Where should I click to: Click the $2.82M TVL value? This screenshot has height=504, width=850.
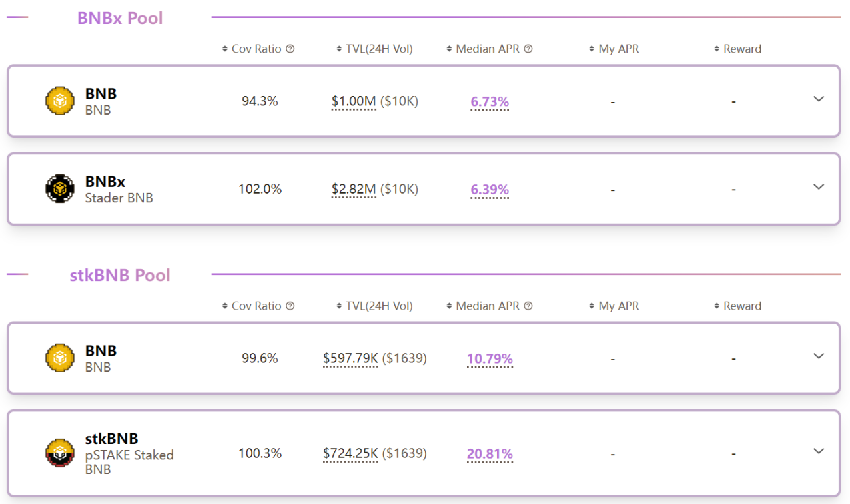tap(354, 190)
